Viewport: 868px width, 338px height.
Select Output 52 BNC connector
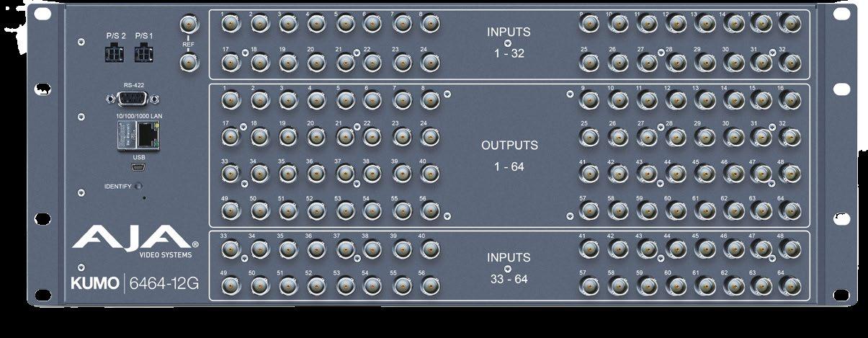pyautogui.click(x=316, y=210)
